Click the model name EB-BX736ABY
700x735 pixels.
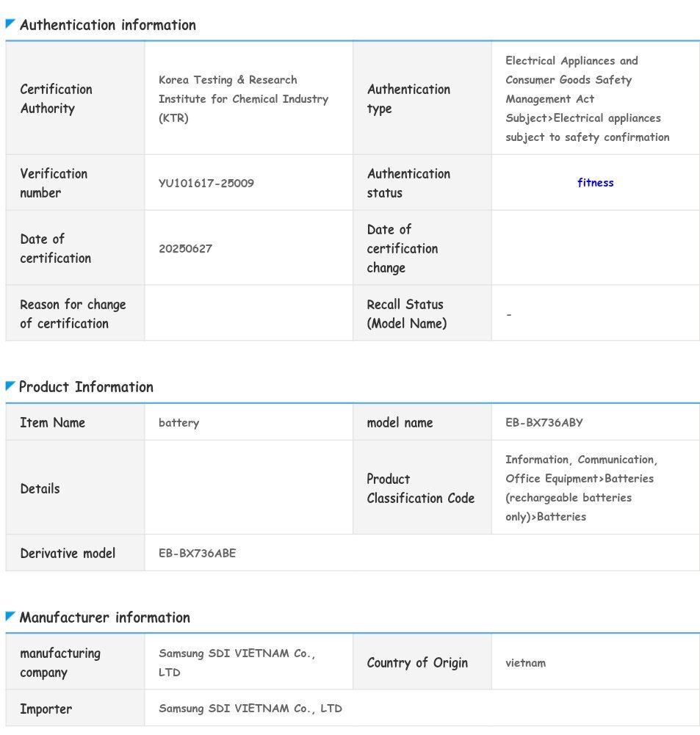[x=544, y=422]
